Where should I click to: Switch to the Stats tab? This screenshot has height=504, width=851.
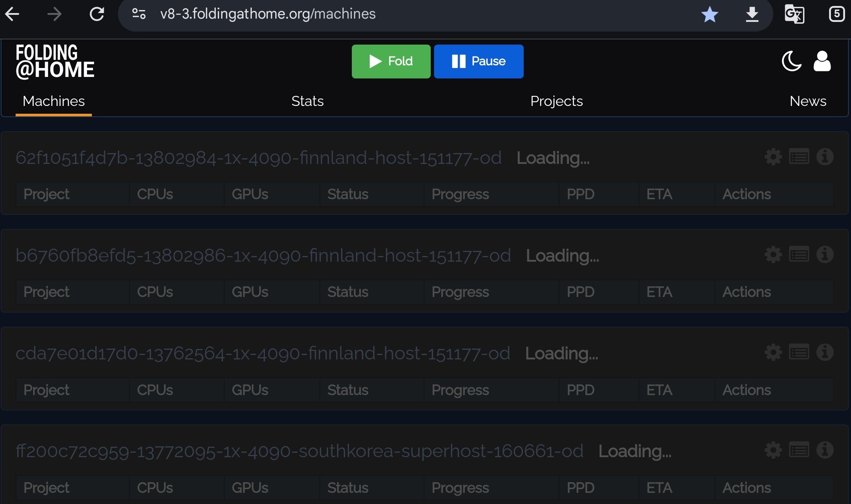(x=307, y=101)
